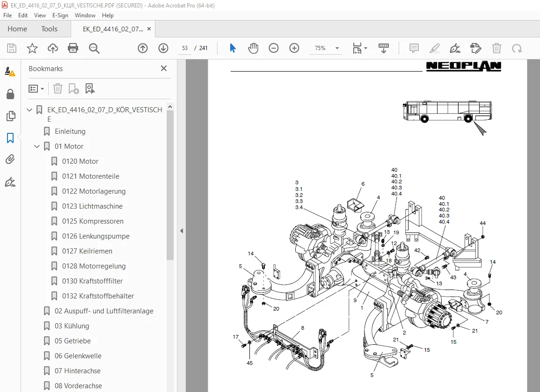Jump to 0123 Lichtmaschine bookmark
The width and height of the screenshot is (540, 392).
coord(92,206)
